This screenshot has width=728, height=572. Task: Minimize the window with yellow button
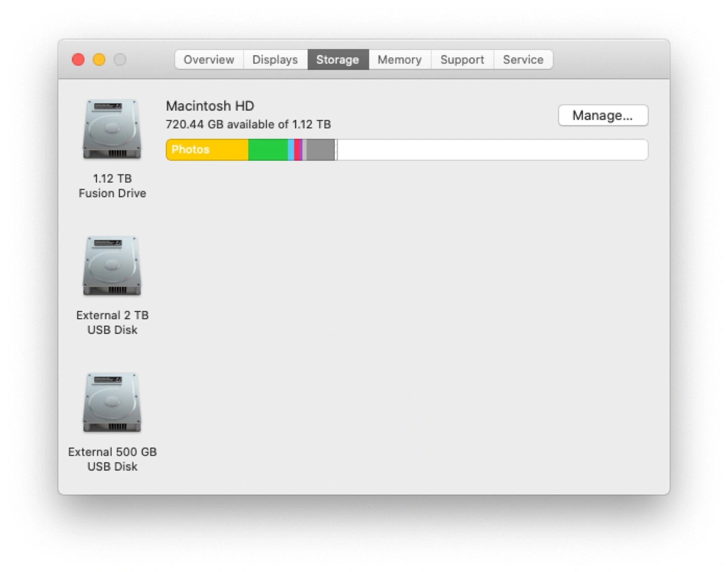[99, 60]
